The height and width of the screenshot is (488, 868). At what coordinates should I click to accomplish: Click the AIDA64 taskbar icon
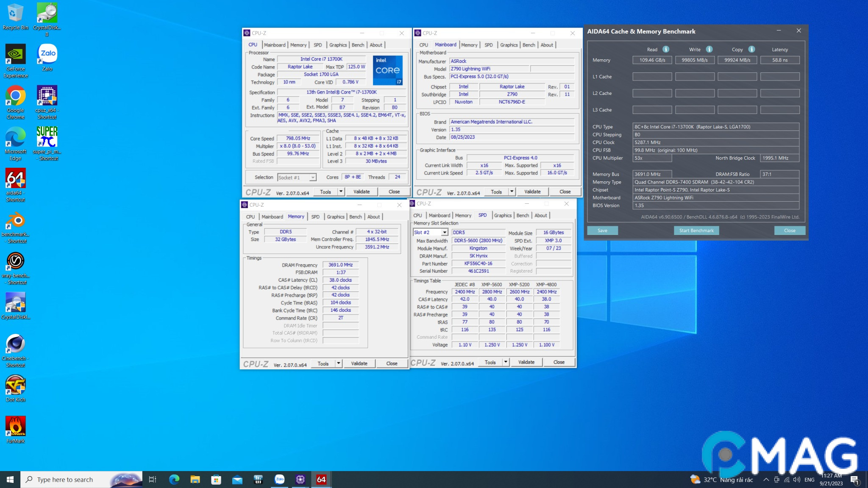(x=321, y=479)
